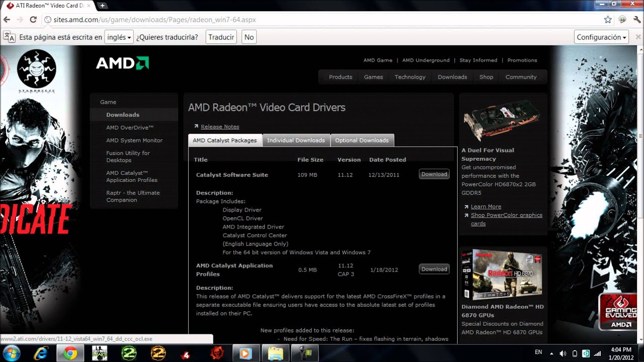Click the green extension icon beside the star

tap(622, 20)
